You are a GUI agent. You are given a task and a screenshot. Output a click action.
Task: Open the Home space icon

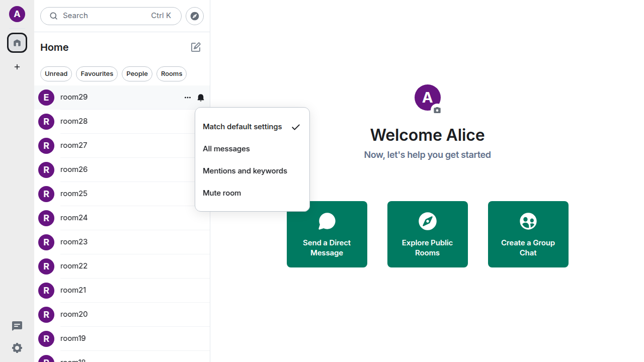(x=17, y=43)
